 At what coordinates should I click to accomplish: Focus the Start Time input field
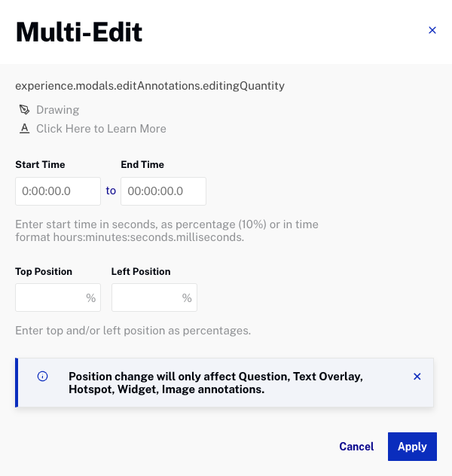[x=57, y=191]
